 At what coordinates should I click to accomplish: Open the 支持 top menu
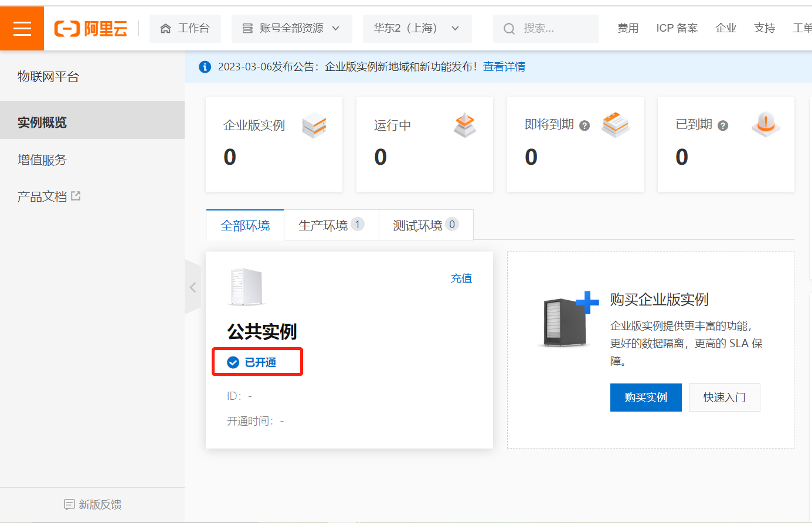point(765,28)
